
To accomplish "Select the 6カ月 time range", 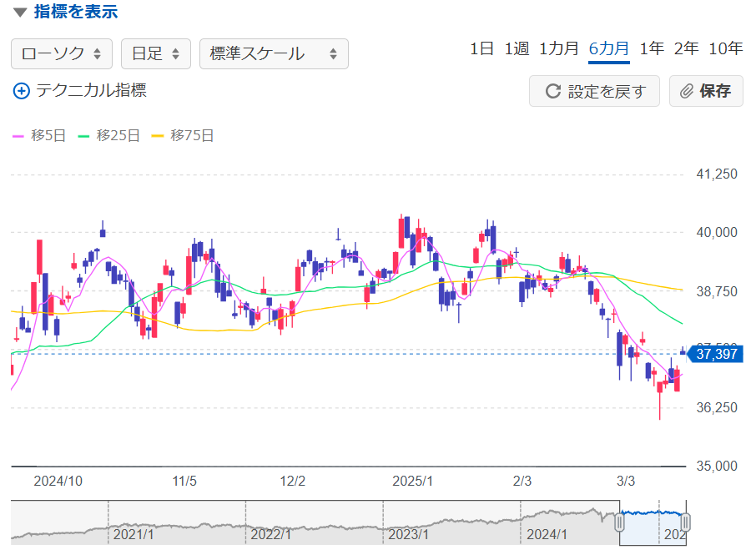I will click(609, 48).
